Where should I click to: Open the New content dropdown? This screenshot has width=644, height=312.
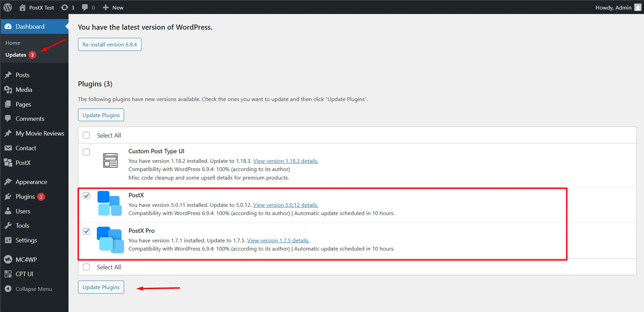tap(113, 7)
